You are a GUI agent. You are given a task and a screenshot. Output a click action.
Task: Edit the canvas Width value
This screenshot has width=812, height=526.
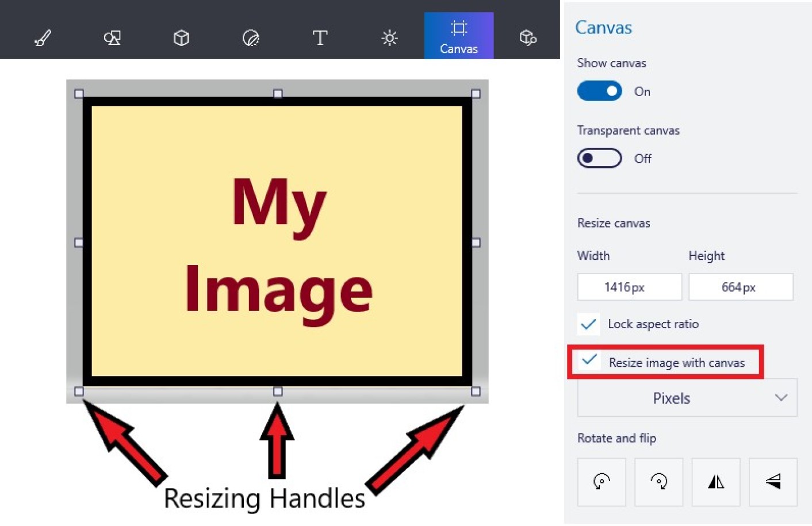point(629,287)
